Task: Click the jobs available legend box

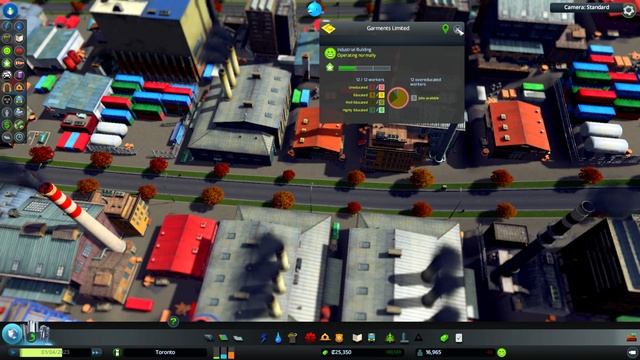Action: [x=414, y=98]
